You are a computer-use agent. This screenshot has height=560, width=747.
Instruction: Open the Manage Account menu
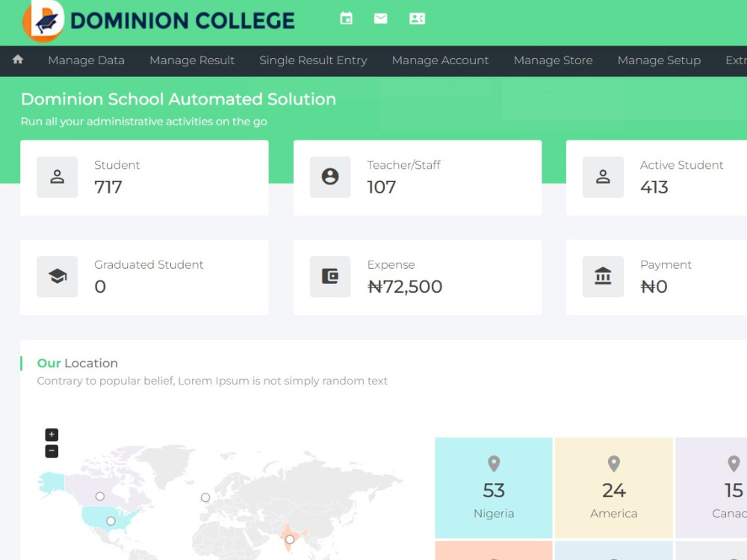click(x=440, y=60)
